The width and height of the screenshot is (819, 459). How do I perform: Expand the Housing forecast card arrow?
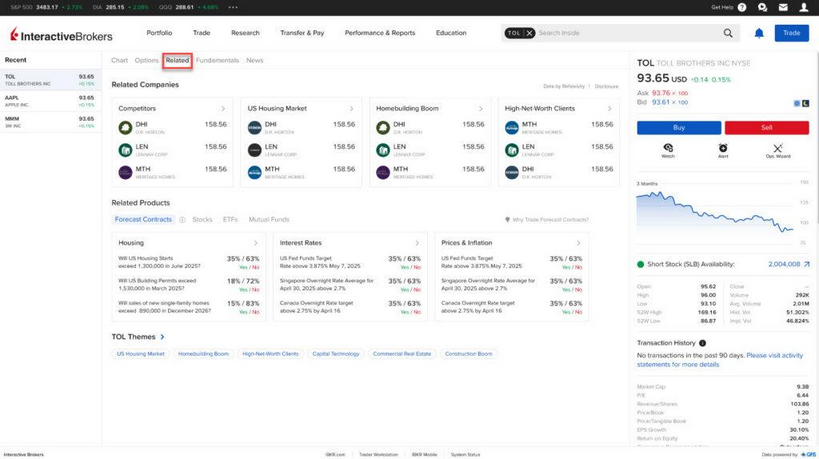coord(256,243)
